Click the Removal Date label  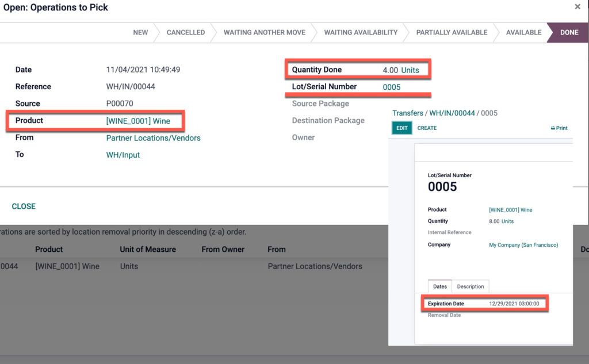(444, 315)
